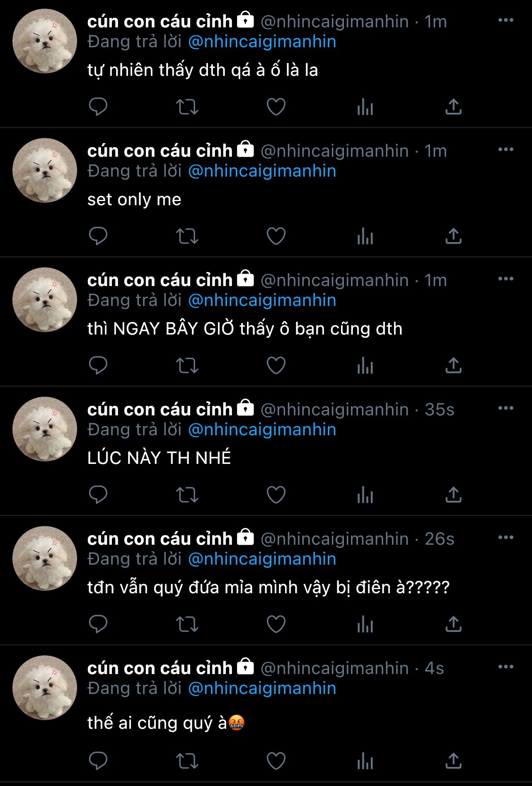The width and height of the screenshot is (532, 786).
Task: Open more options on the "set only me" tweet
Action: (505, 149)
